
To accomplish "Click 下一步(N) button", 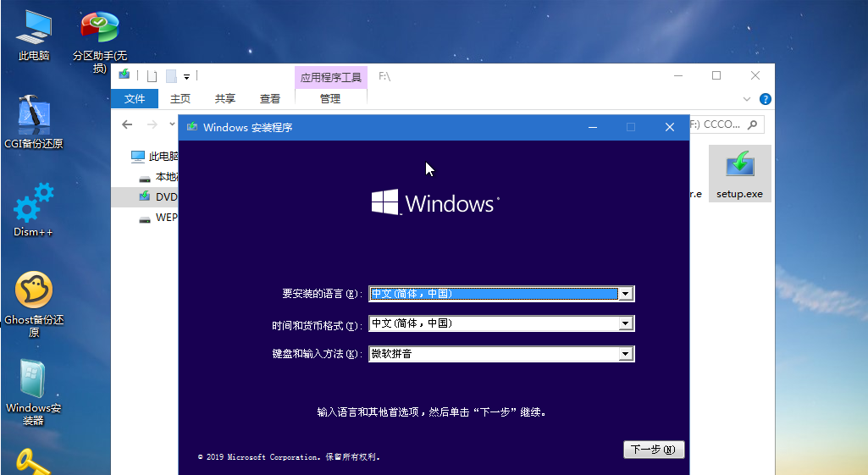I will (x=654, y=450).
